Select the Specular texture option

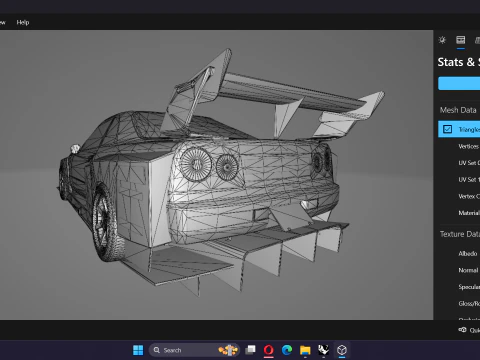click(x=469, y=287)
